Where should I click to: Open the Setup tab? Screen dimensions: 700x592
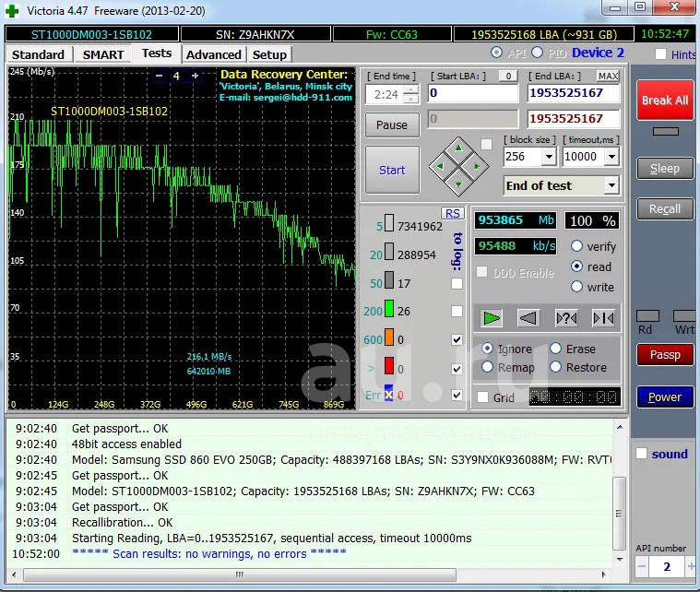[x=269, y=54]
